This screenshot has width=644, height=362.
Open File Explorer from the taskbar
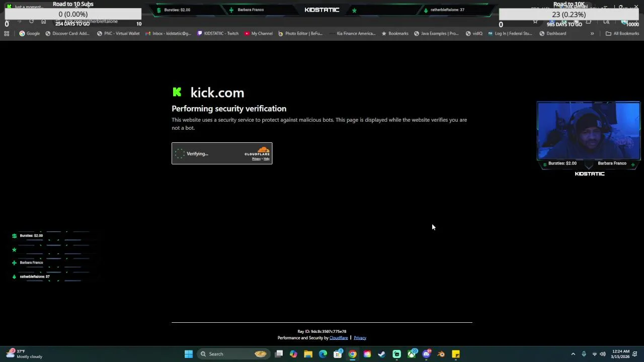[308, 354]
